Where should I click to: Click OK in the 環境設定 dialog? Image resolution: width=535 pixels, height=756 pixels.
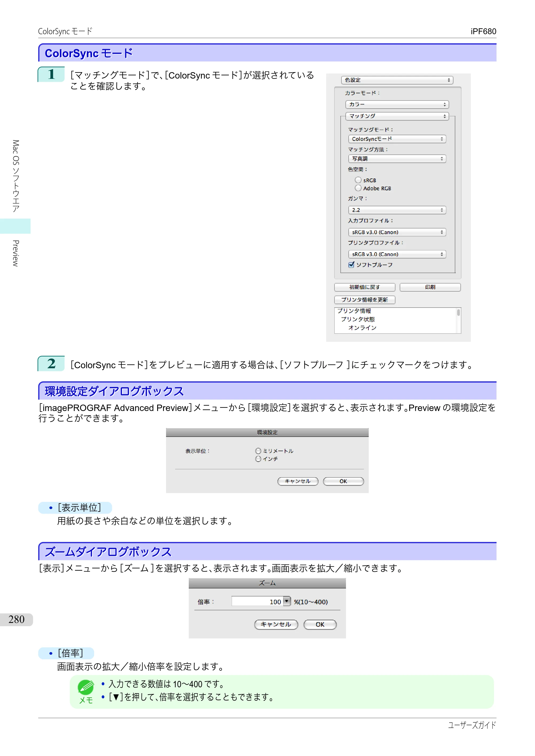343,481
